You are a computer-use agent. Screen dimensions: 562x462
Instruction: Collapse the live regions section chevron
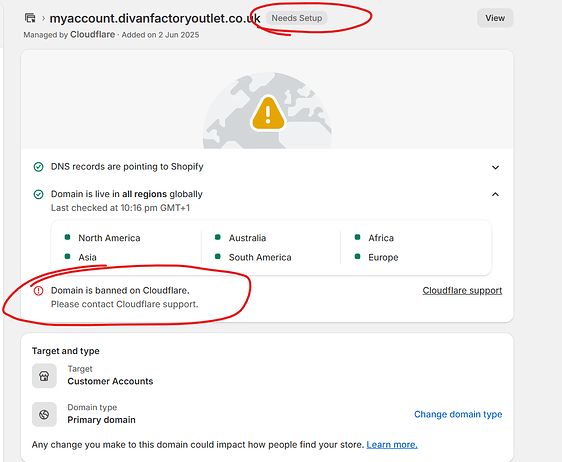pyautogui.click(x=495, y=194)
